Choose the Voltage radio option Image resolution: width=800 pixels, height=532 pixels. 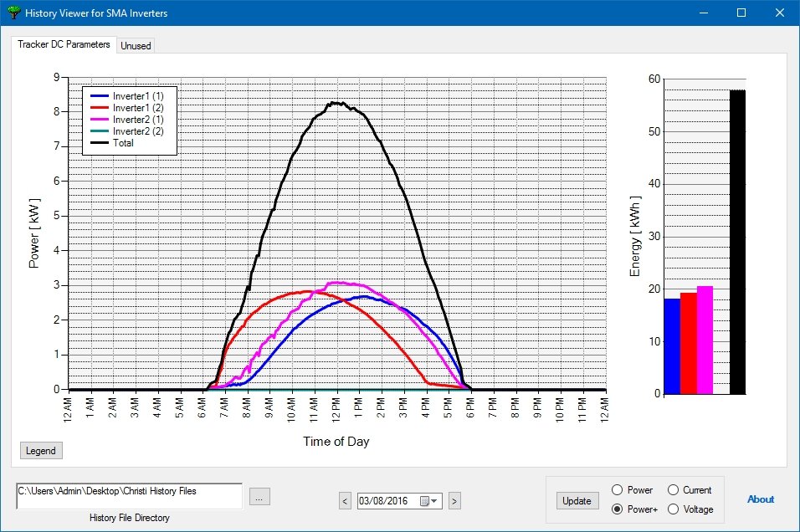click(673, 509)
